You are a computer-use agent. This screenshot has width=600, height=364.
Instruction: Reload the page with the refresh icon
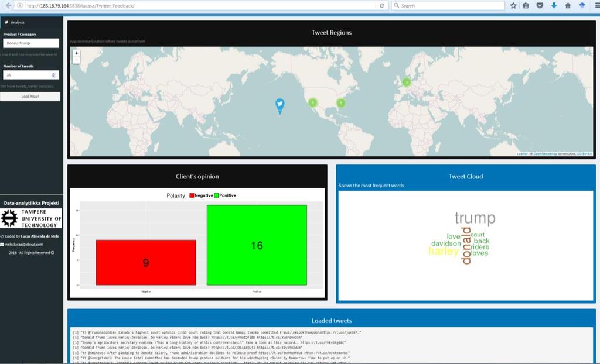[381, 6]
